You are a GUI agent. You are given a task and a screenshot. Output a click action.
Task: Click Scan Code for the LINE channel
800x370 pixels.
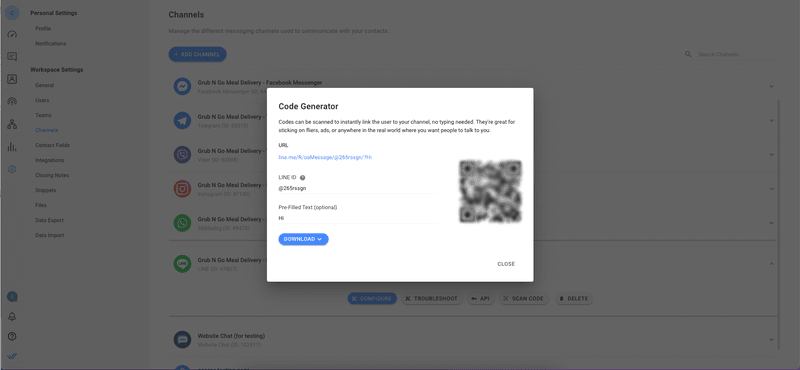(x=523, y=299)
